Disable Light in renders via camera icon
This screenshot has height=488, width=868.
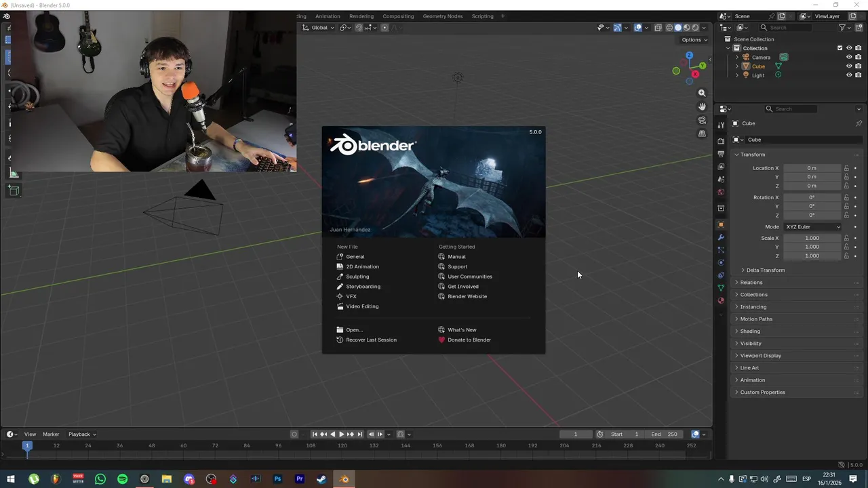point(859,75)
